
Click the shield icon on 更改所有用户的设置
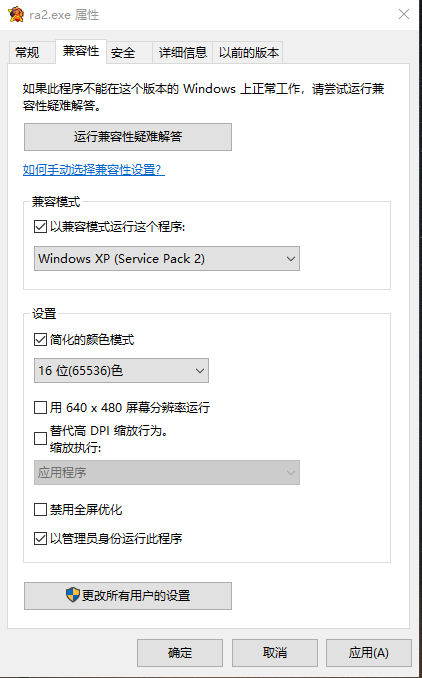pyautogui.click(x=73, y=595)
